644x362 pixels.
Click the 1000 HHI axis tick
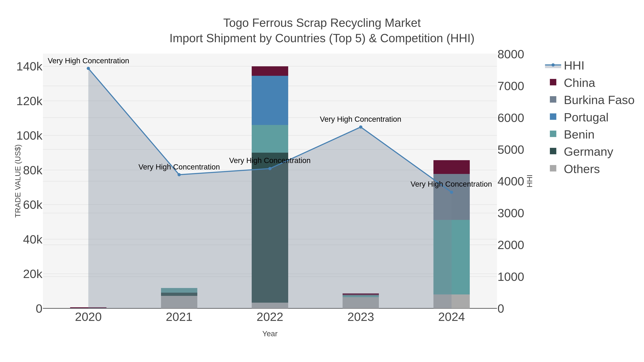point(511,277)
